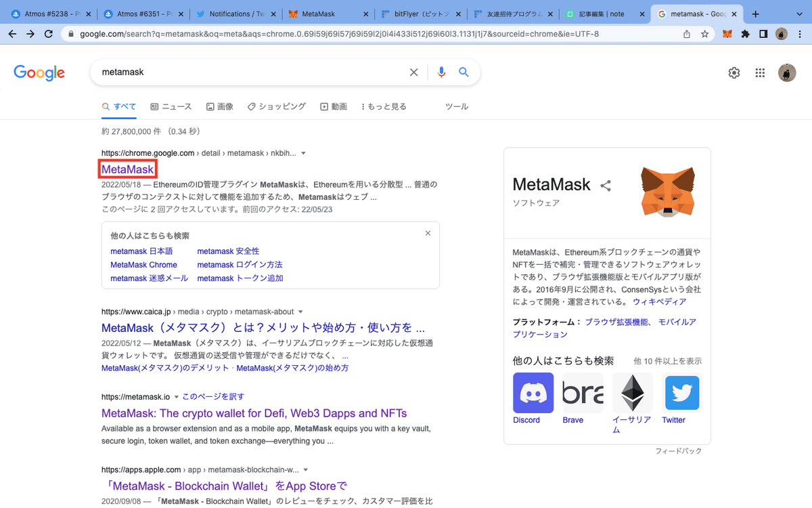Open MetaMask(メタマスク)の始め方 sitelink
Image resolution: width=812 pixels, height=508 pixels.
[292, 368]
